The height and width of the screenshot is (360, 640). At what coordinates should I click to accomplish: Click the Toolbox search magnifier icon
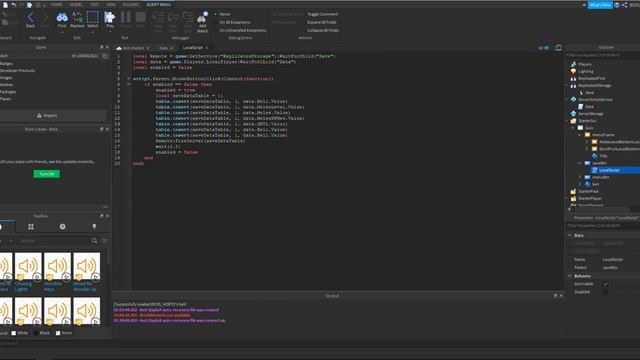click(94, 241)
